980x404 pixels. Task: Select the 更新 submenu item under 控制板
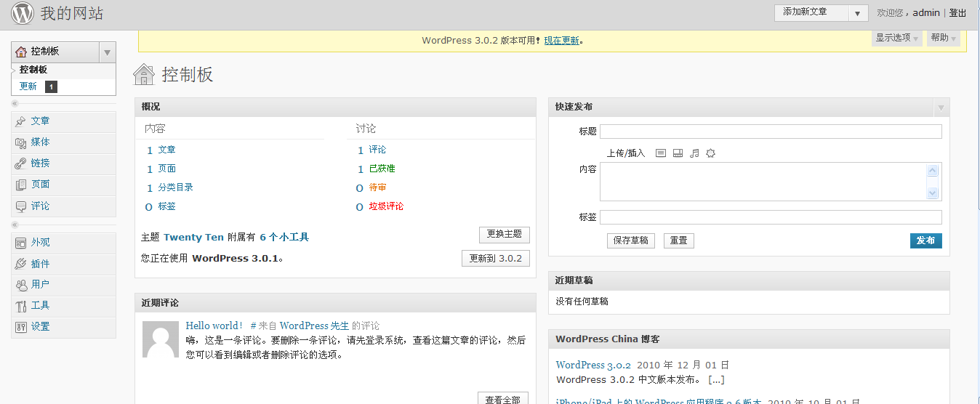point(28,86)
